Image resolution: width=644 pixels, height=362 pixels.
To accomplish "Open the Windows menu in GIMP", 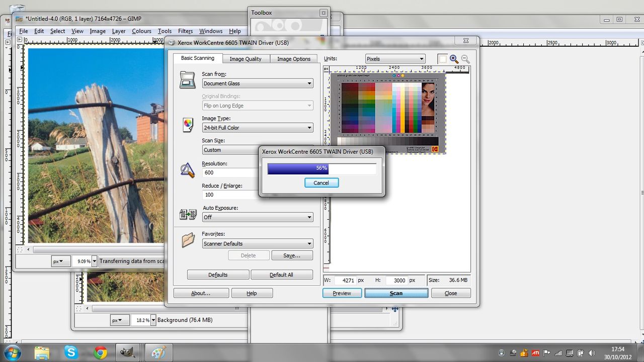I will click(211, 31).
